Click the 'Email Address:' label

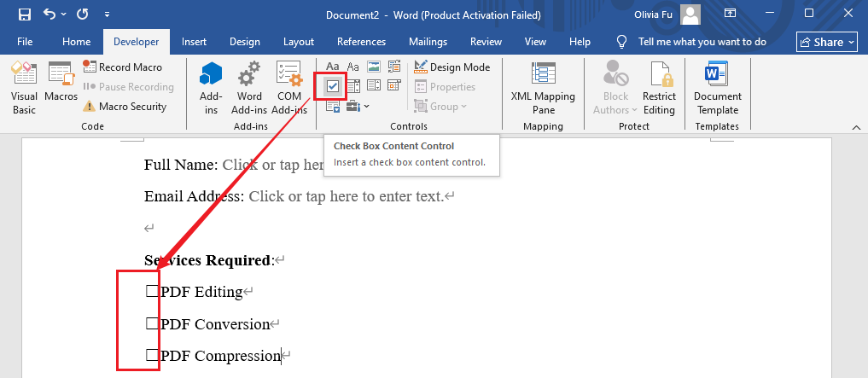tap(195, 196)
